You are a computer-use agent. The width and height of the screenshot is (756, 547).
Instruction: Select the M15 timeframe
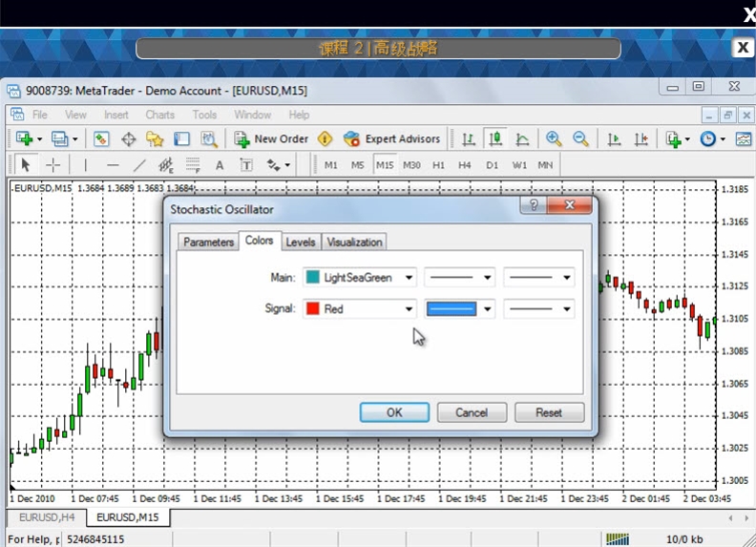click(x=385, y=165)
